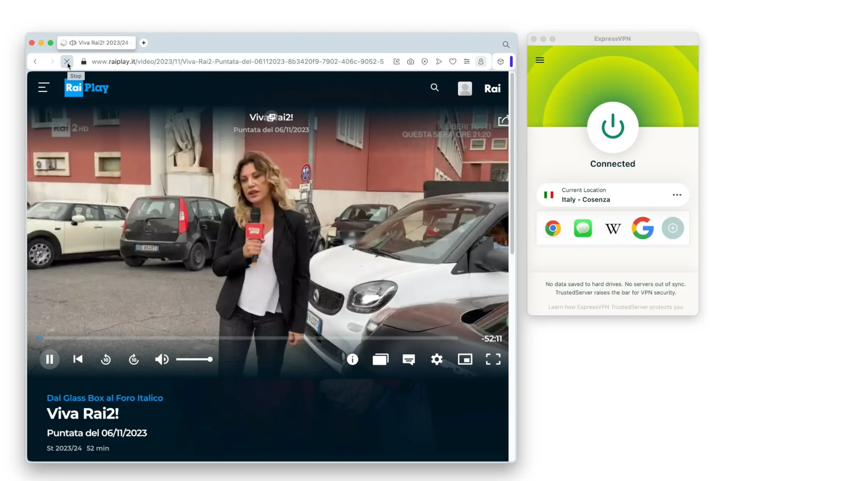
Task: Enable picture-in-picture mode
Action: pyautogui.click(x=465, y=359)
